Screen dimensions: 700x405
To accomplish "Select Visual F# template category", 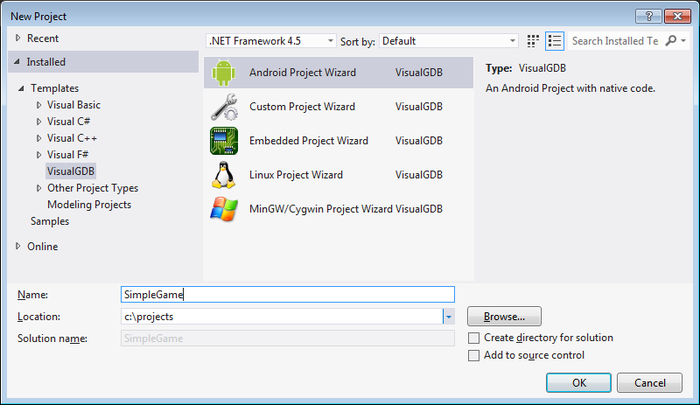I will 68,155.
